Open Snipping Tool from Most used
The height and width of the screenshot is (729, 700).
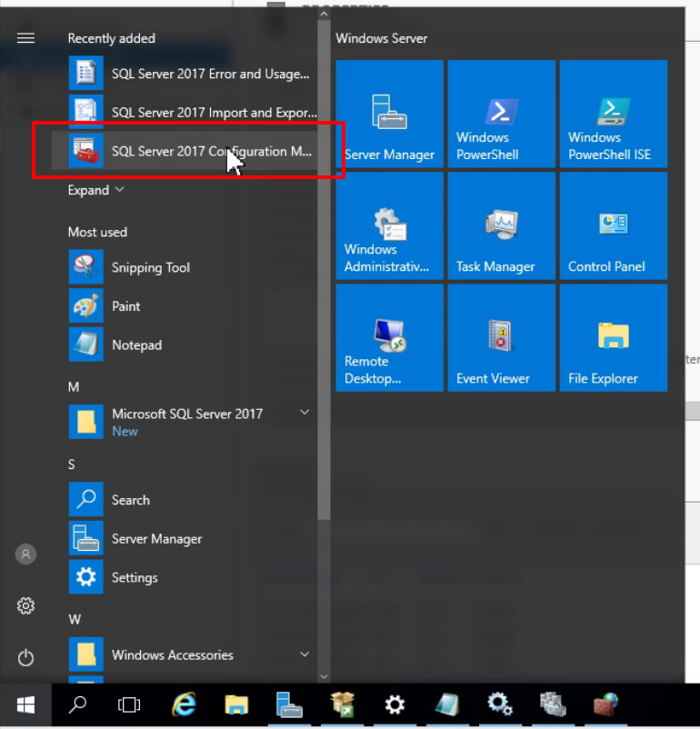tap(185, 267)
